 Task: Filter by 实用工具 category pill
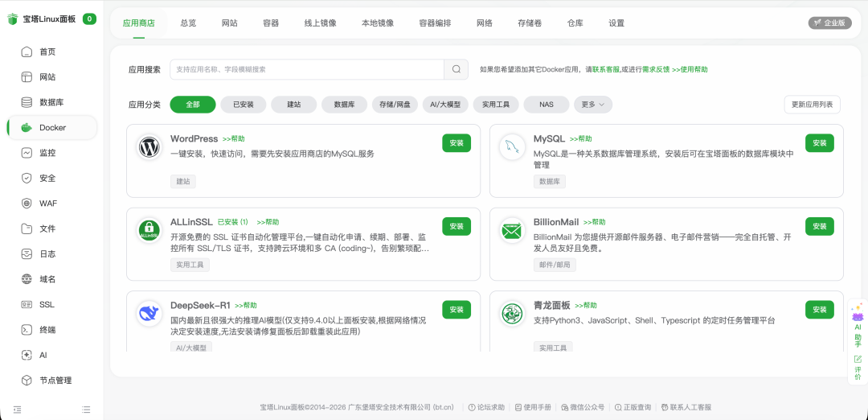[496, 104]
